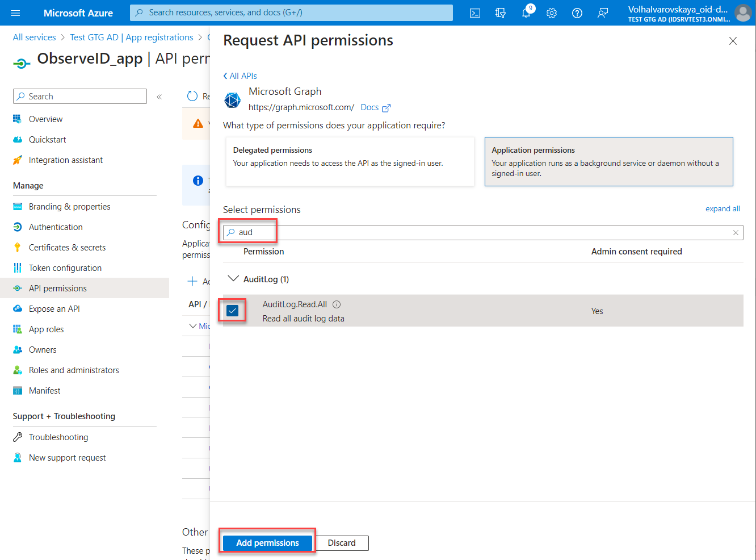Screen dimensions: 756x560
Task: Collapse the left sidebar menu
Action: (x=159, y=97)
